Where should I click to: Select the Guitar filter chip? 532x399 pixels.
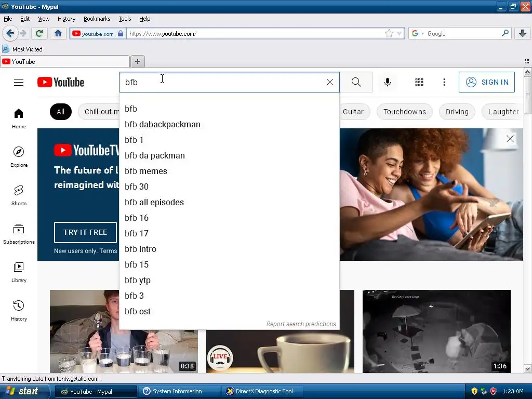point(354,112)
